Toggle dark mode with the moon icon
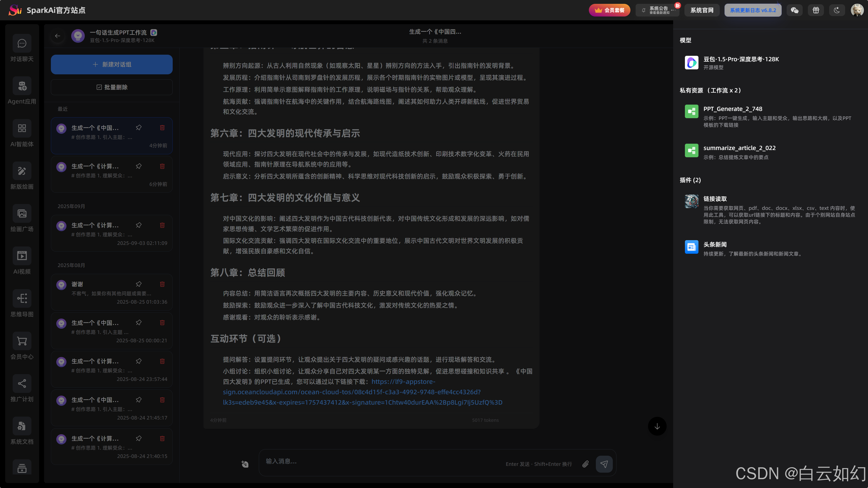The image size is (868, 488). (837, 10)
